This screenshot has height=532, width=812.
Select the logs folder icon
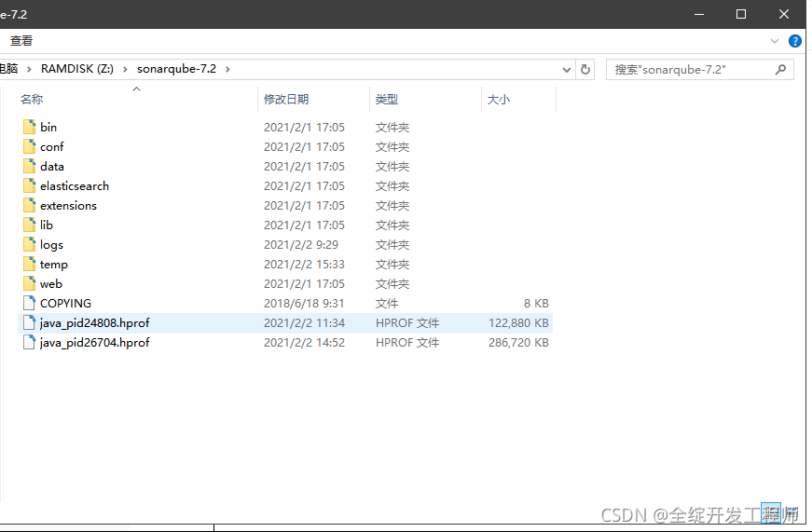pyautogui.click(x=30, y=244)
